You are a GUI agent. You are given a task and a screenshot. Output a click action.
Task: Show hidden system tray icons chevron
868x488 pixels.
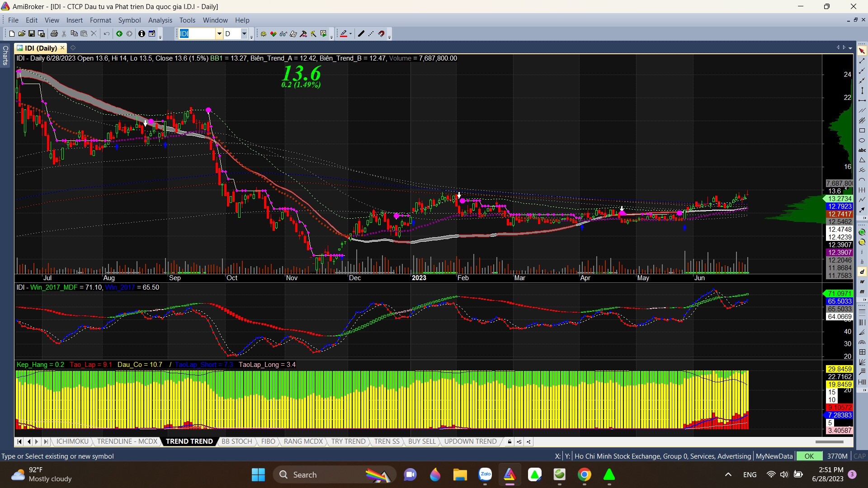(728, 474)
